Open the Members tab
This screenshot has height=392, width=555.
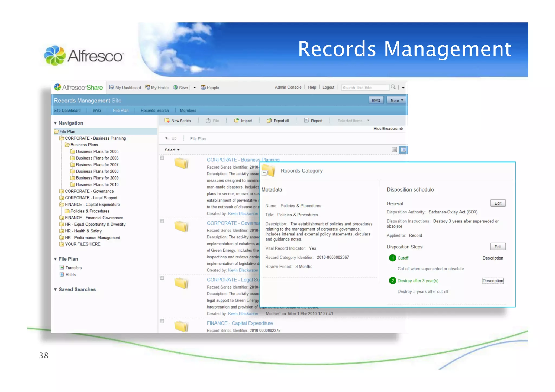click(188, 110)
